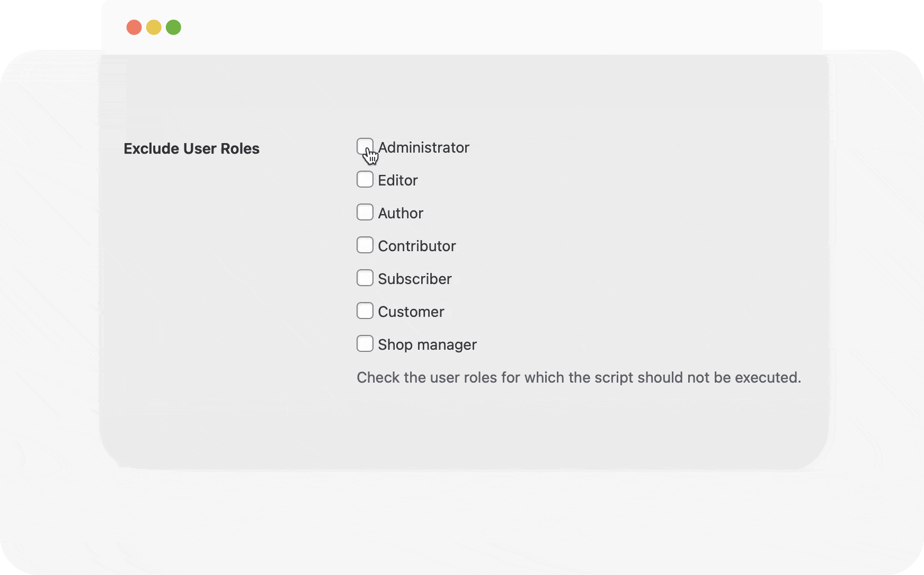This screenshot has width=924, height=575.
Task: Click the 'Editor' label text
Action: click(x=398, y=180)
